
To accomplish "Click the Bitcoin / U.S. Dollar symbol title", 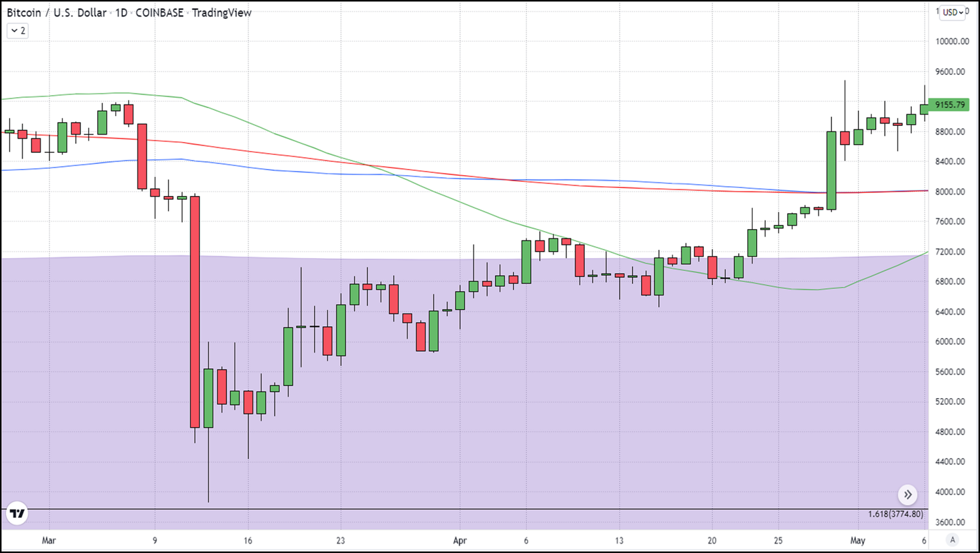I will 56,13.
